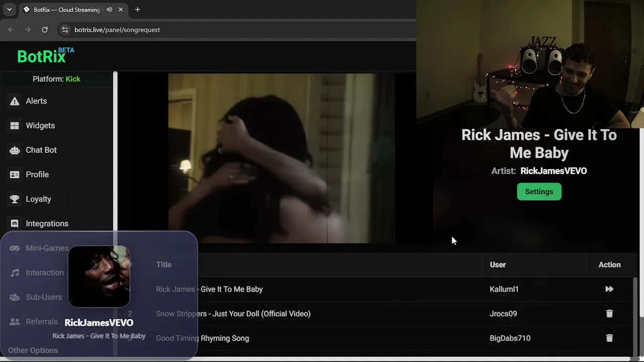
Task: Click the BotRix logo
Action: pos(45,56)
